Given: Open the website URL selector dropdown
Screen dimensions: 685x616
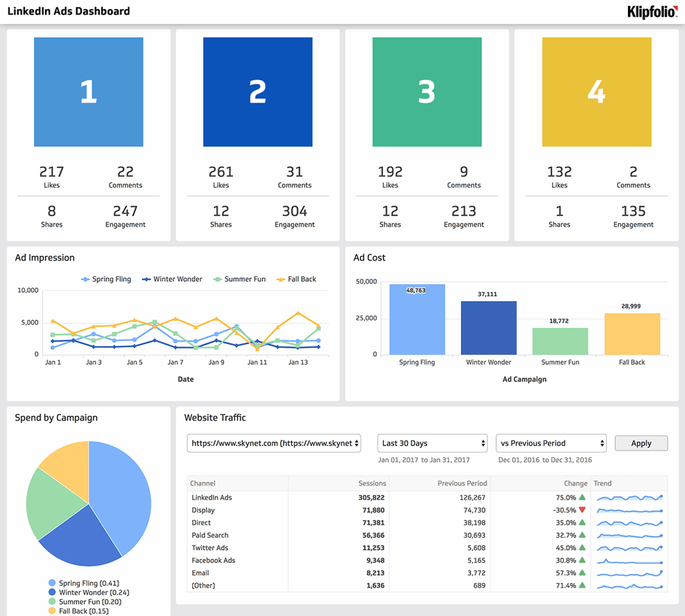Looking at the screenshot, I should tap(273, 443).
